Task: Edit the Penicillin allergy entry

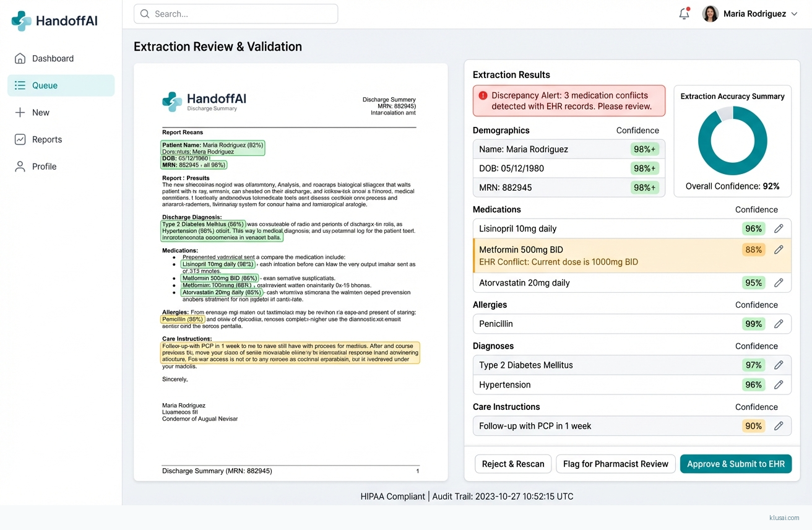Action: point(779,324)
